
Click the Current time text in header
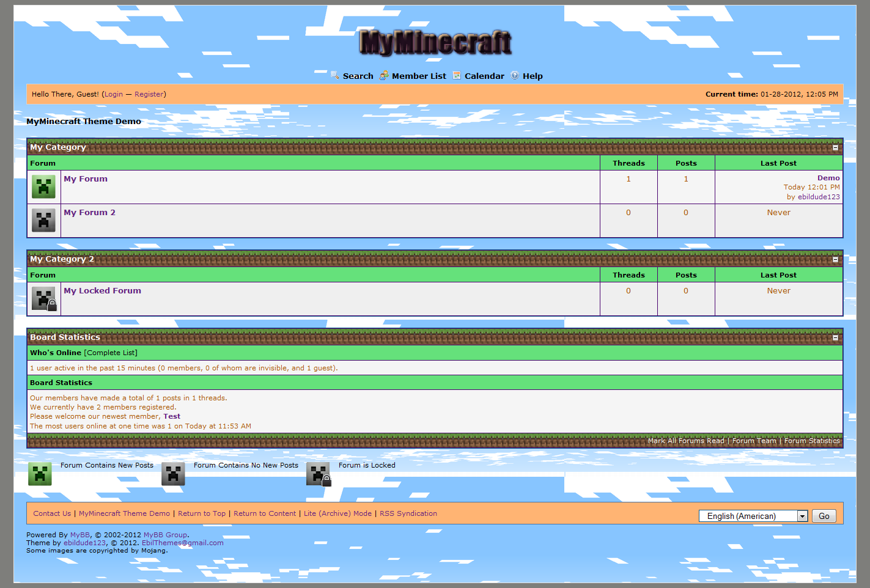coord(772,94)
